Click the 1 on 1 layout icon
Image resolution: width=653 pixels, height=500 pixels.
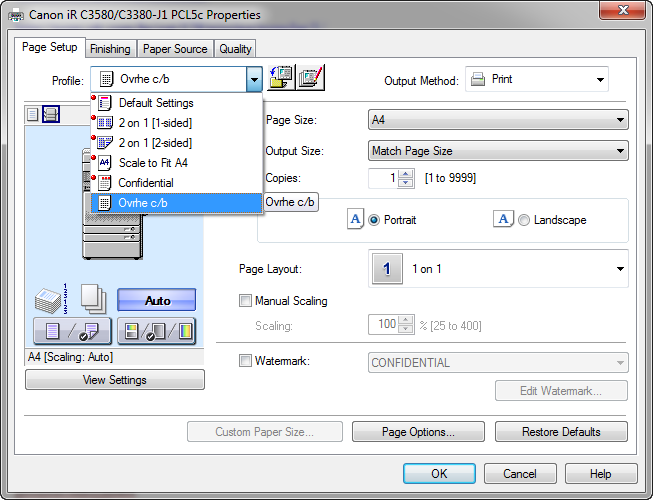coord(387,269)
